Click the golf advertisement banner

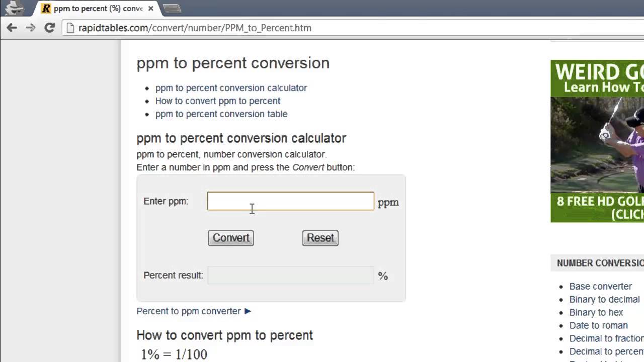(x=597, y=141)
